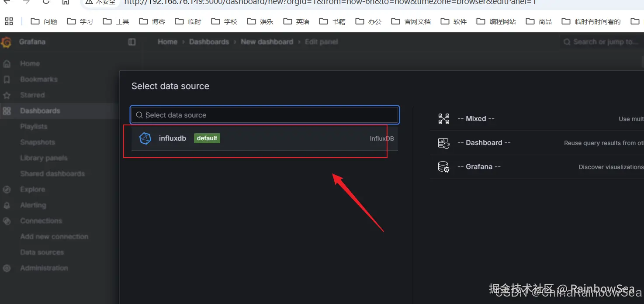The image size is (644, 304).
Task: Open the 软件 bookmark folder
Action: pos(454,21)
